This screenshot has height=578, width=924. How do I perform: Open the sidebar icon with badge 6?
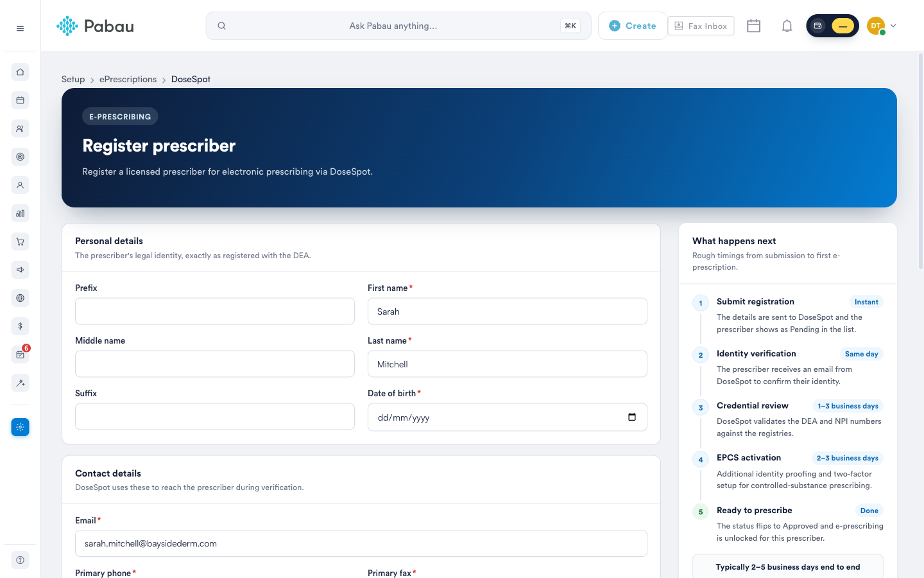tap(20, 355)
